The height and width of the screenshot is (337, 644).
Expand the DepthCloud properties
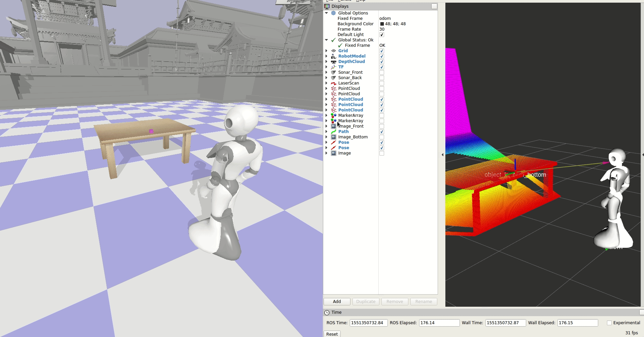point(326,61)
